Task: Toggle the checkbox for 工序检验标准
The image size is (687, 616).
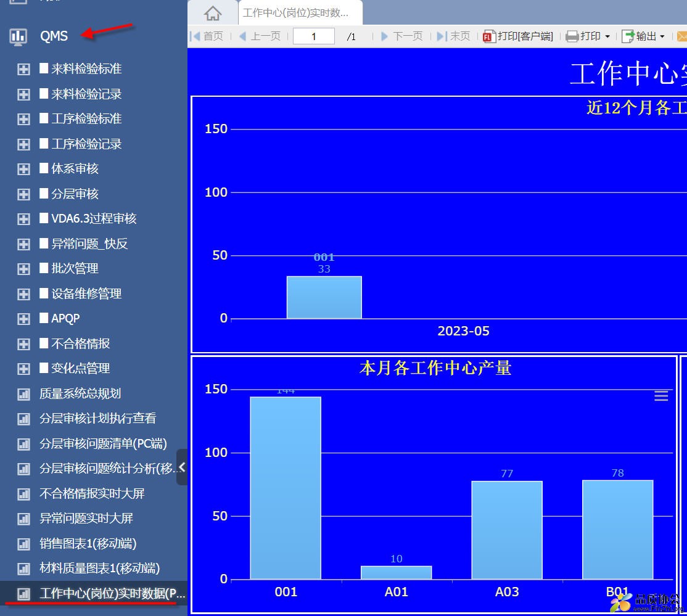Action: point(44,118)
